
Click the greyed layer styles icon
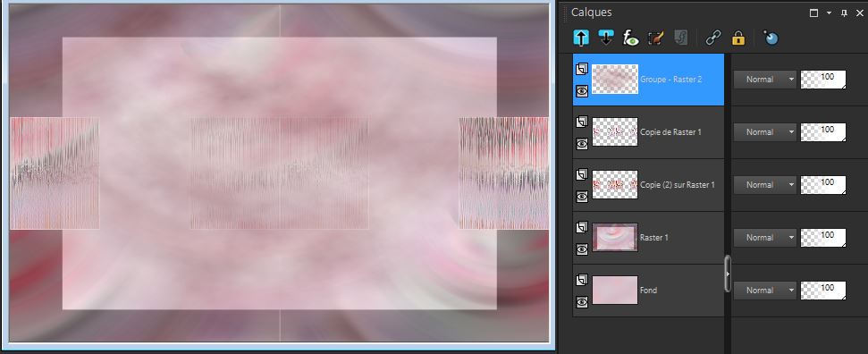(681, 38)
